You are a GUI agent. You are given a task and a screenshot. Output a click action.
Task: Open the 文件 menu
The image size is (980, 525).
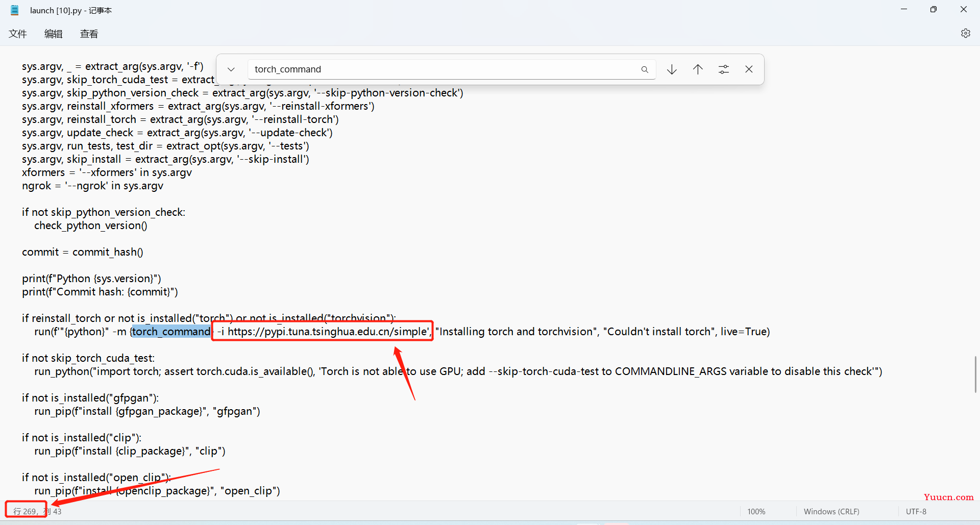tap(18, 34)
